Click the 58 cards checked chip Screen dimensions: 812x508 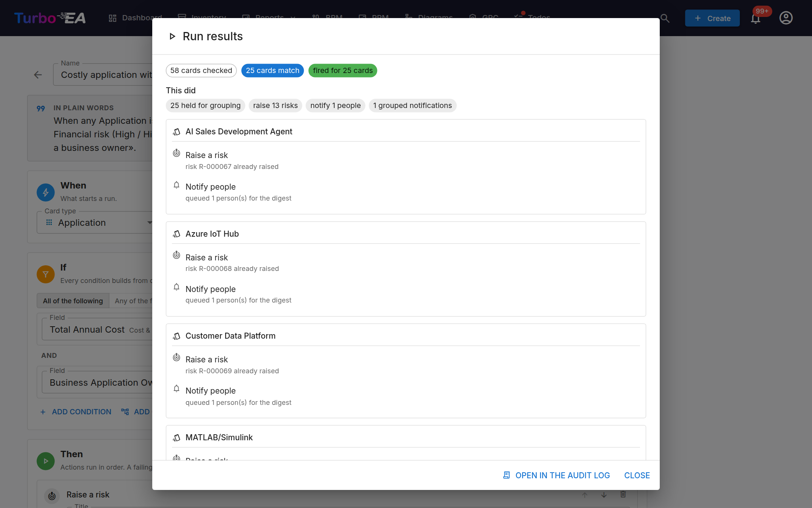click(201, 71)
